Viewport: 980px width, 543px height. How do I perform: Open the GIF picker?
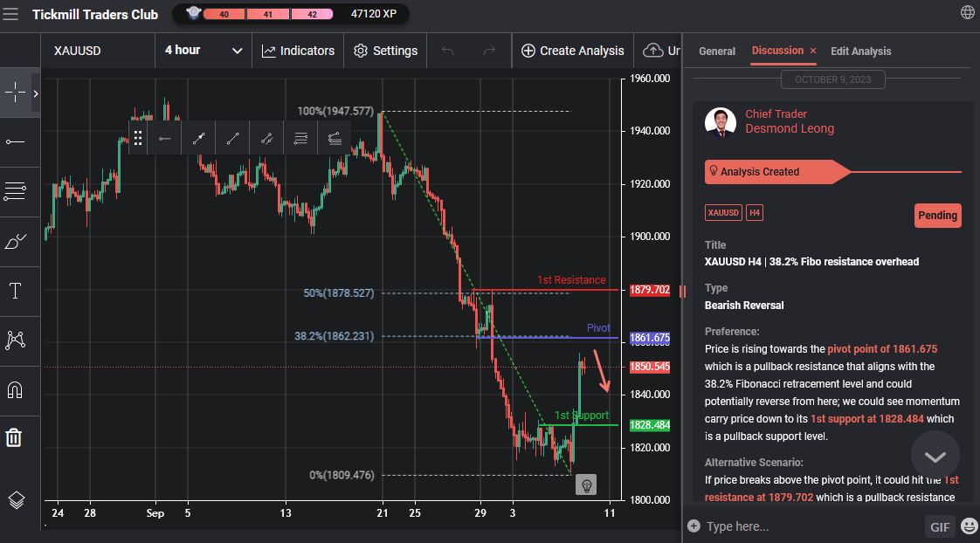pyautogui.click(x=939, y=526)
